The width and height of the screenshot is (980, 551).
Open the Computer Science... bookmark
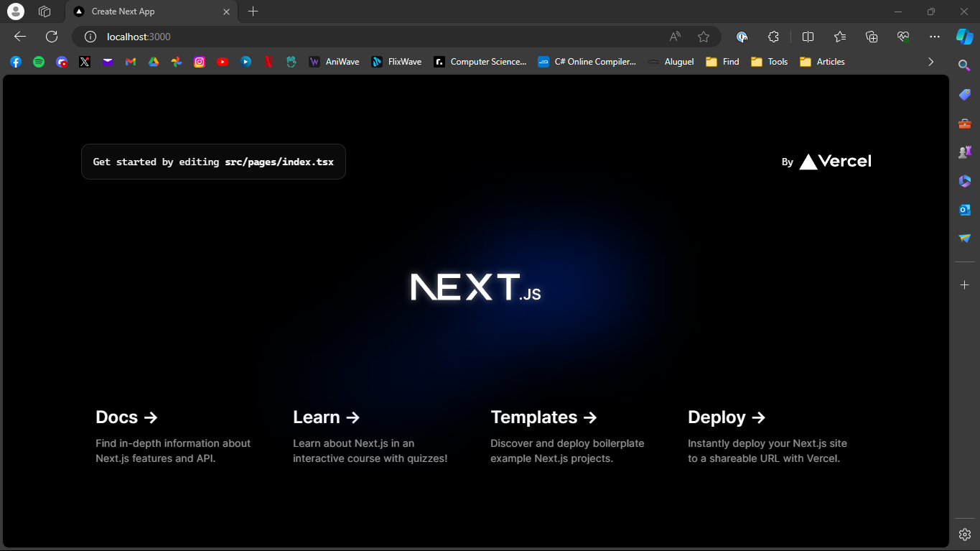480,62
